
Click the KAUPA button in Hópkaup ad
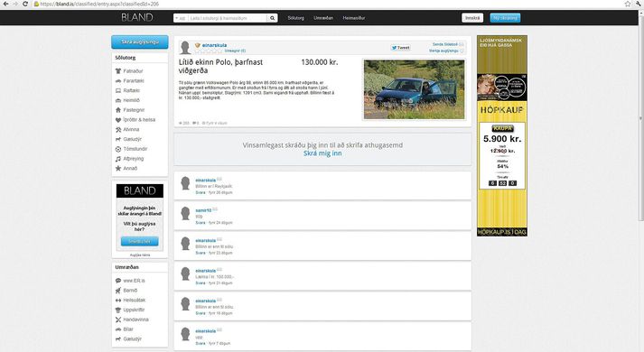click(502, 128)
